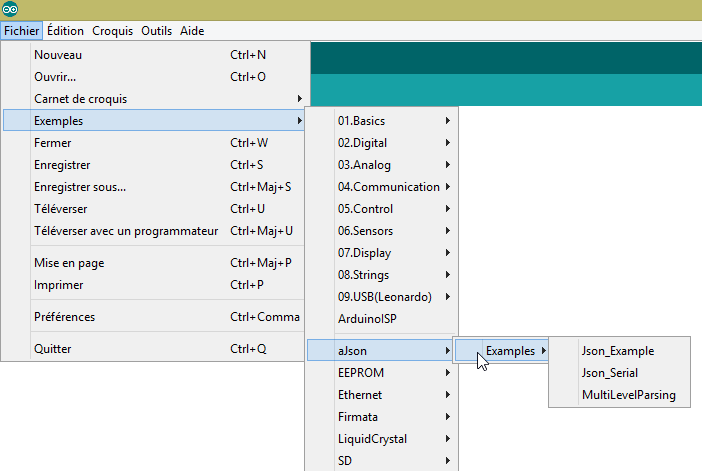Viewport: 702px width, 471px height.
Task: Open the Croquis menu
Action: tap(112, 31)
